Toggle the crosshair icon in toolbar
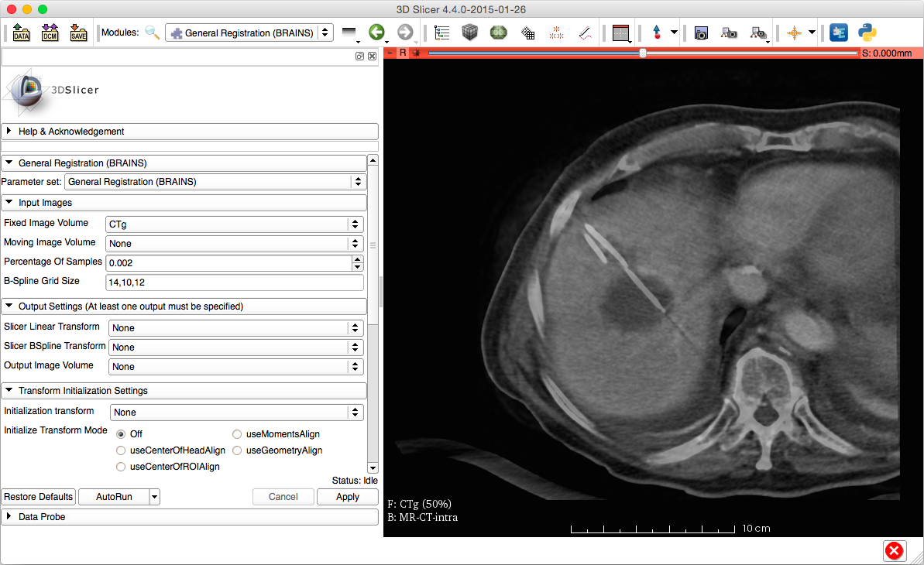The height and width of the screenshot is (565, 924). point(794,33)
